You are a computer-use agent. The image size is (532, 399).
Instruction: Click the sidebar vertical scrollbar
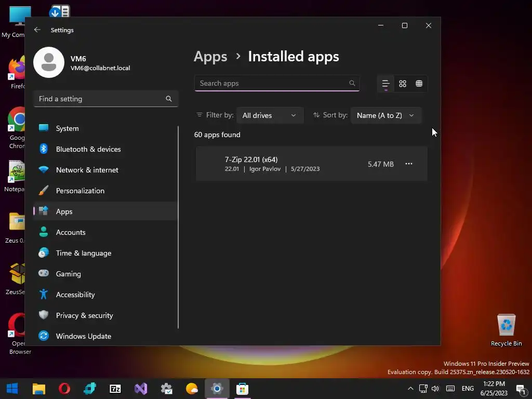pos(178,228)
